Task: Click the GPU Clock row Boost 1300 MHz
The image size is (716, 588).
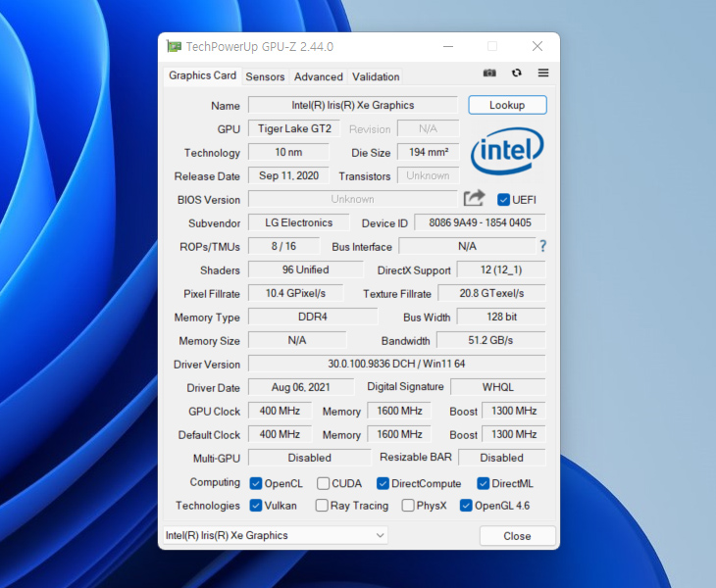Action: (x=514, y=411)
